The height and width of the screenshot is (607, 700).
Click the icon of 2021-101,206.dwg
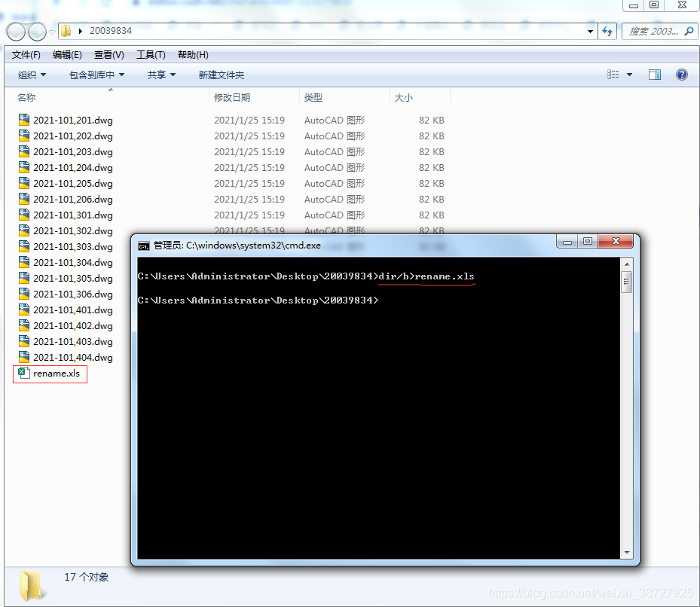tap(24, 199)
